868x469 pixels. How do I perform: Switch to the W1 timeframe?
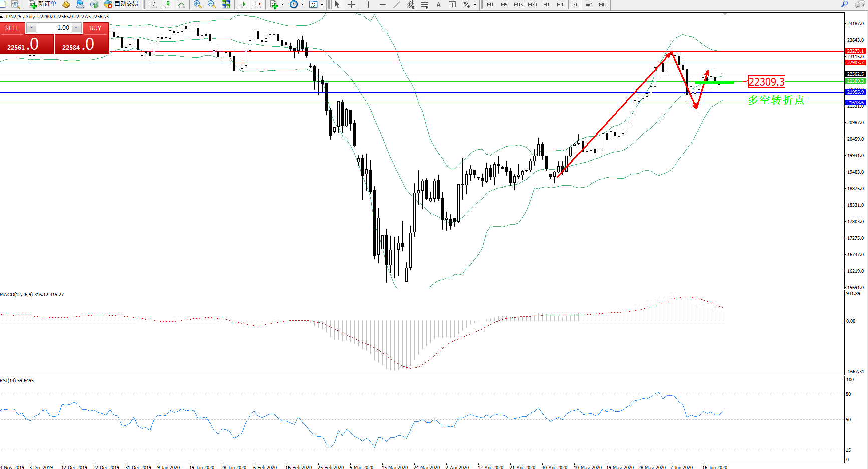coord(589,5)
